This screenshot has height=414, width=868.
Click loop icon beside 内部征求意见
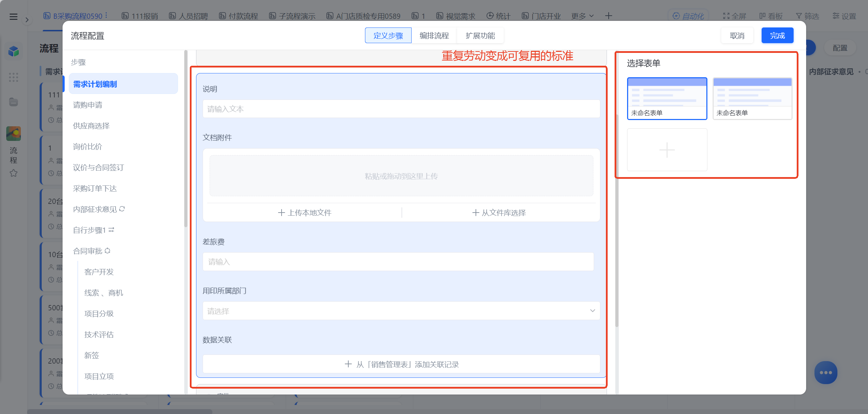point(122,209)
